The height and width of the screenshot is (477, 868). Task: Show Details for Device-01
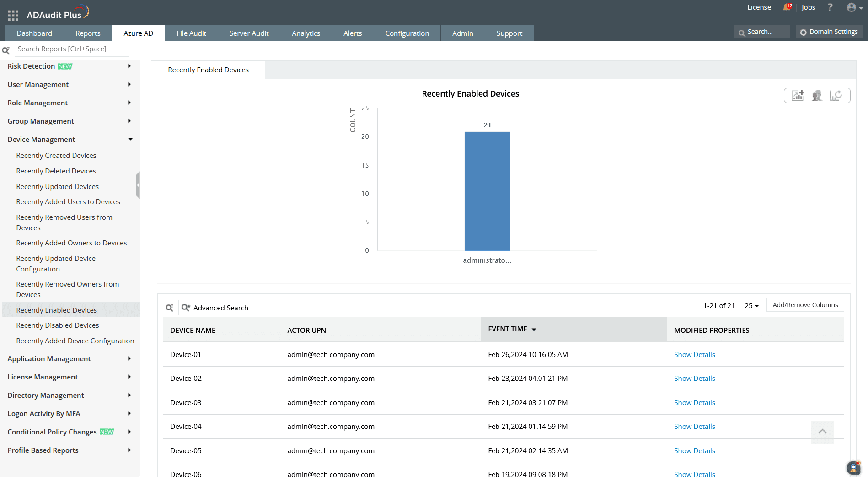point(694,355)
